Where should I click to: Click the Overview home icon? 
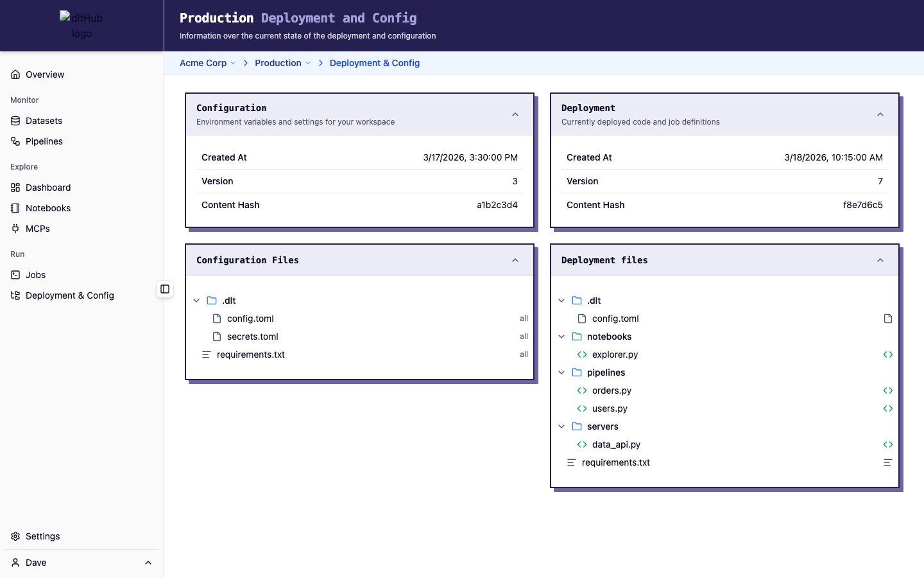(x=15, y=74)
